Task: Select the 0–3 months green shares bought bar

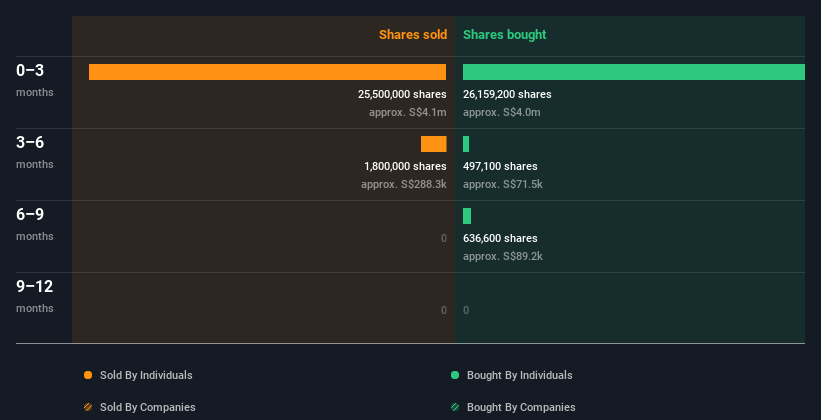Action: click(x=634, y=72)
